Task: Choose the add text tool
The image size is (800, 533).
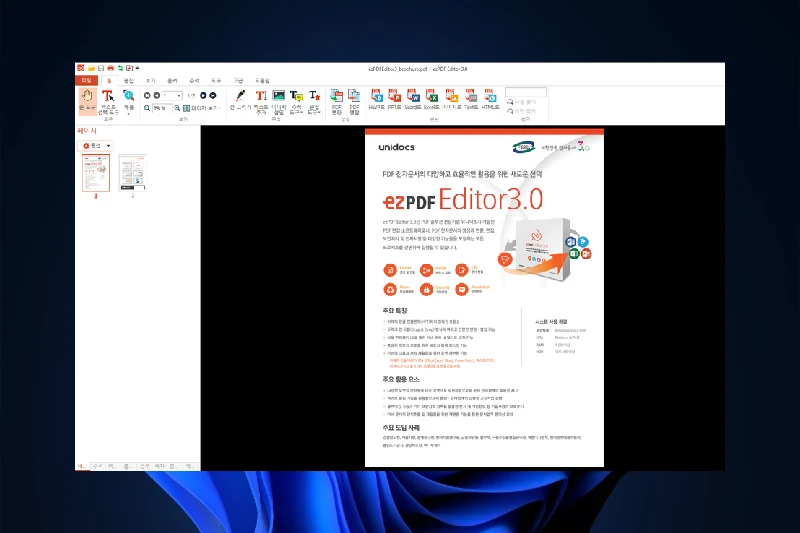Action: point(261,101)
